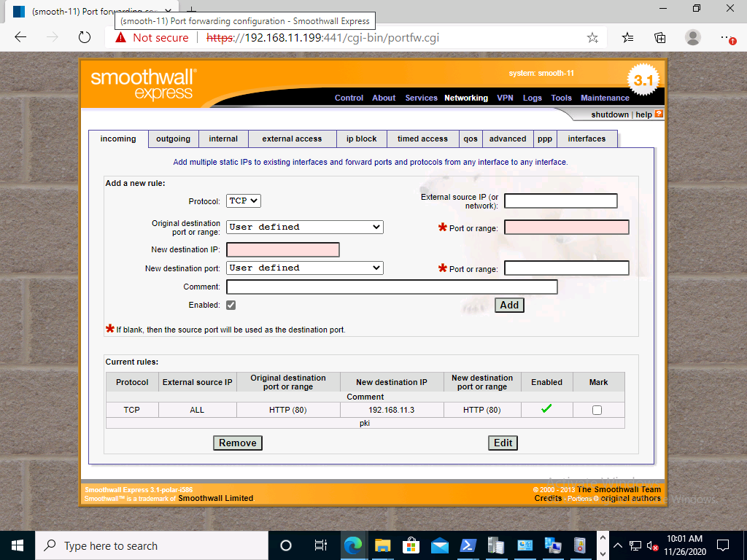
Task: Switch to the outgoing tab
Action: [x=174, y=139]
